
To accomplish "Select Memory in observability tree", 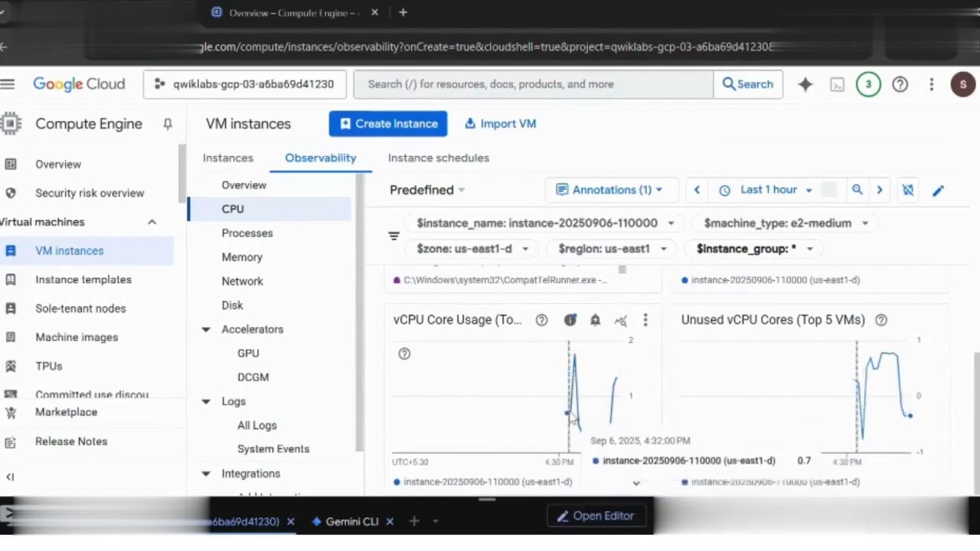I will [242, 257].
